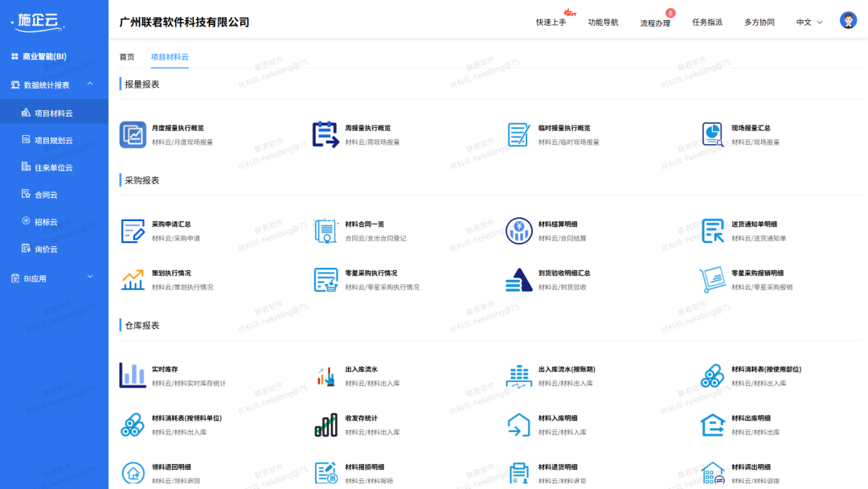This screenshot has height=489, width=868.
Task: Open 周报量执行概览 report icon
Action: 325,134
